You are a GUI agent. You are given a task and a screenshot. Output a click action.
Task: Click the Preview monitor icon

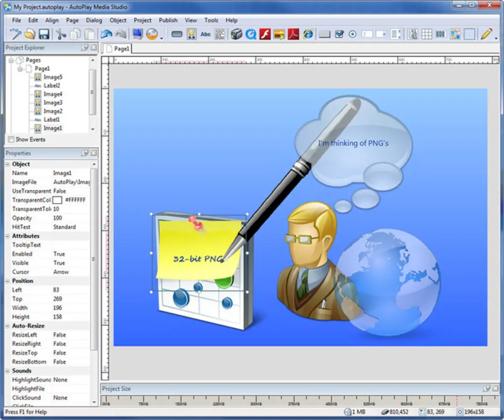pos(137,34)
